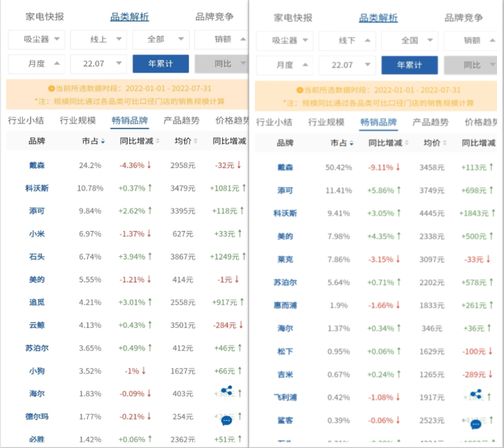Open 小狗 brand link in left panel
504x448 pixels.
click(37, 371)
